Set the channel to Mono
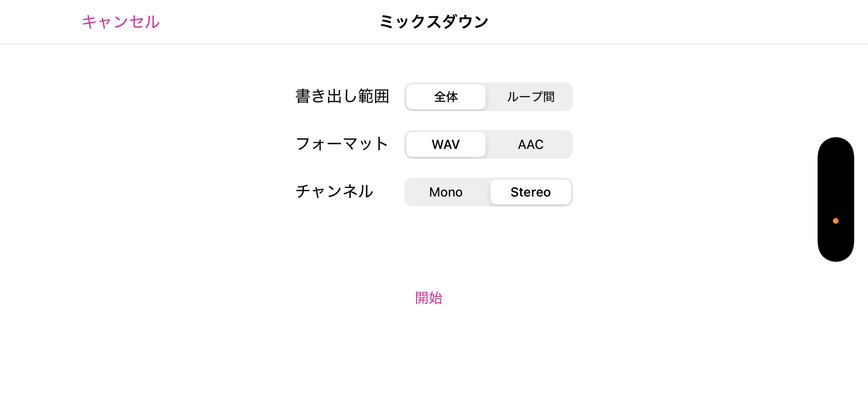The height and width of the screenshot is (399, 868). (x=446, y=192)
